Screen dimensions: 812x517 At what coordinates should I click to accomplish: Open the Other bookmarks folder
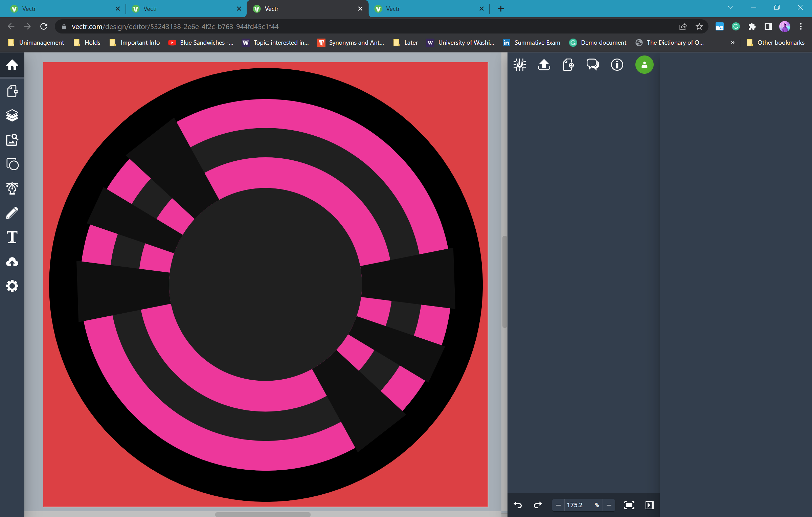point(775,43)
